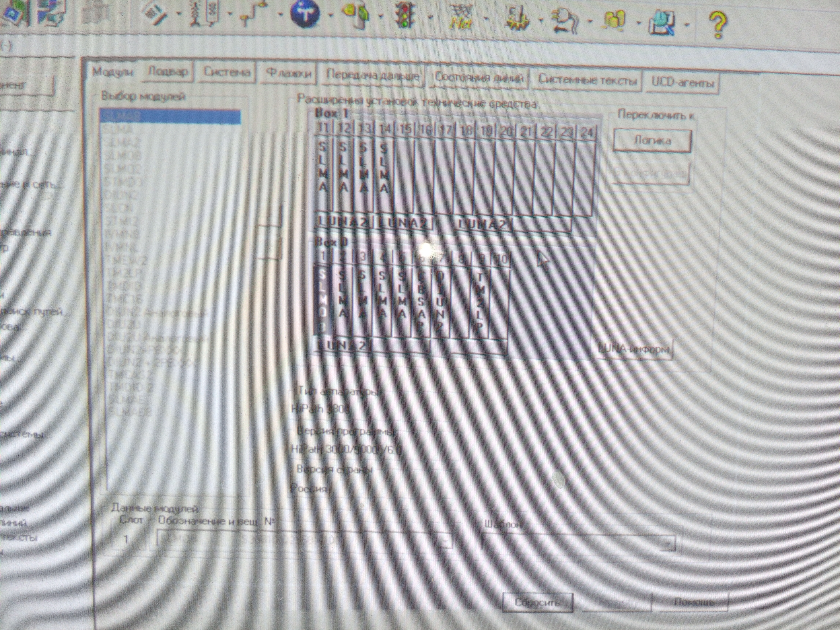
Task: Switch to the Система tab
Action: (227, 72)
